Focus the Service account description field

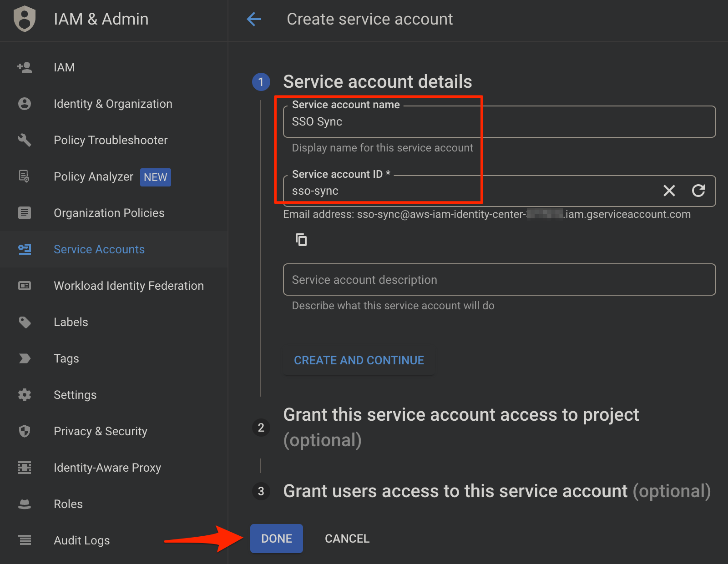pyautogui.click(x=499, y=280)
